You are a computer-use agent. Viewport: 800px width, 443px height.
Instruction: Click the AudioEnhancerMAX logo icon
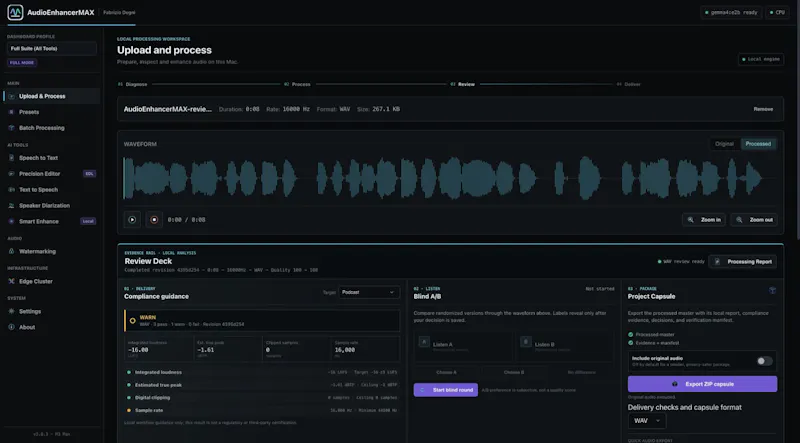(15, 12)
